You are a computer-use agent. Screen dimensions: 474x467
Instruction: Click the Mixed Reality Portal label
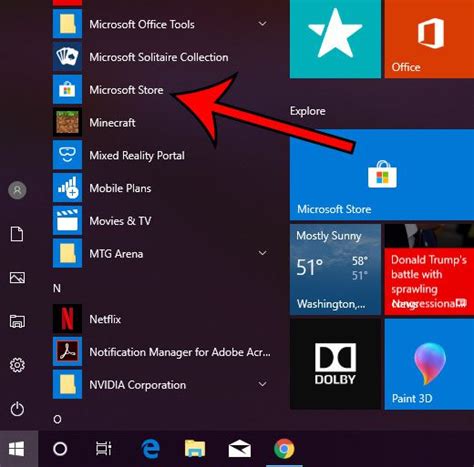pyautogui.click(x=137, y=156)
